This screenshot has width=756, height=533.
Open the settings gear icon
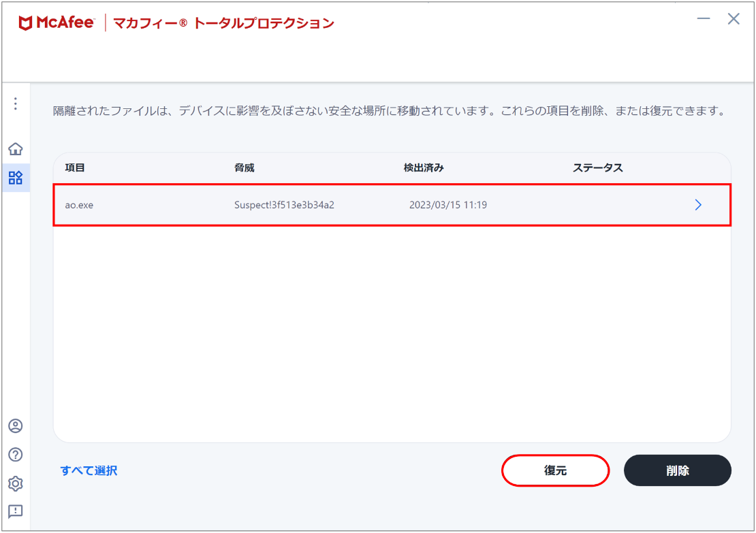tap(16, 483)
